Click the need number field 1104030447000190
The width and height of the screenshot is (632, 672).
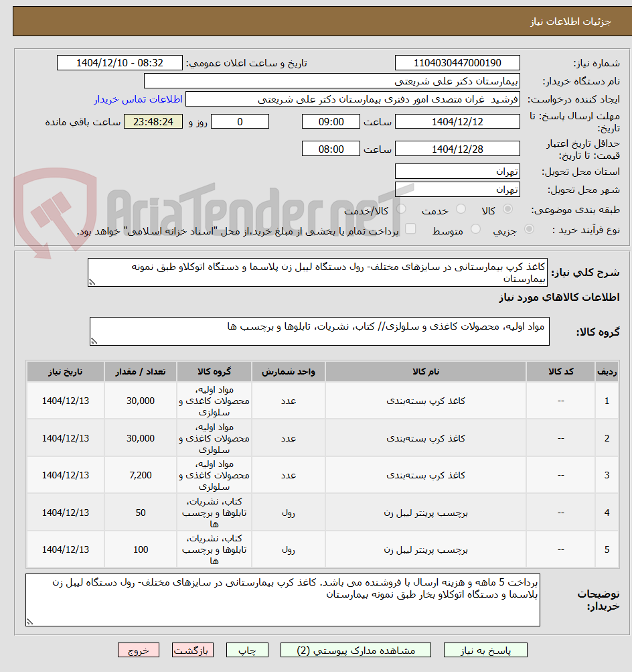457,63
